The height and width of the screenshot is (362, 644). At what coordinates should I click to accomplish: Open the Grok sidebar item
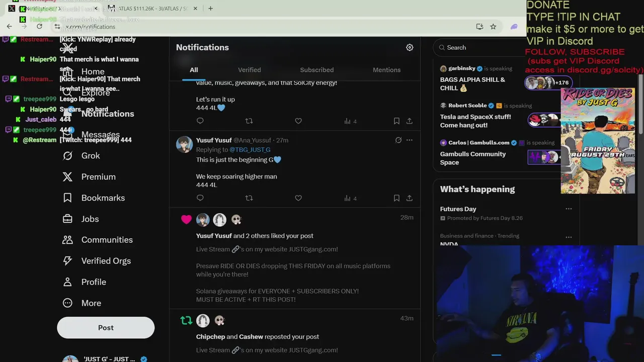(82, 156)
